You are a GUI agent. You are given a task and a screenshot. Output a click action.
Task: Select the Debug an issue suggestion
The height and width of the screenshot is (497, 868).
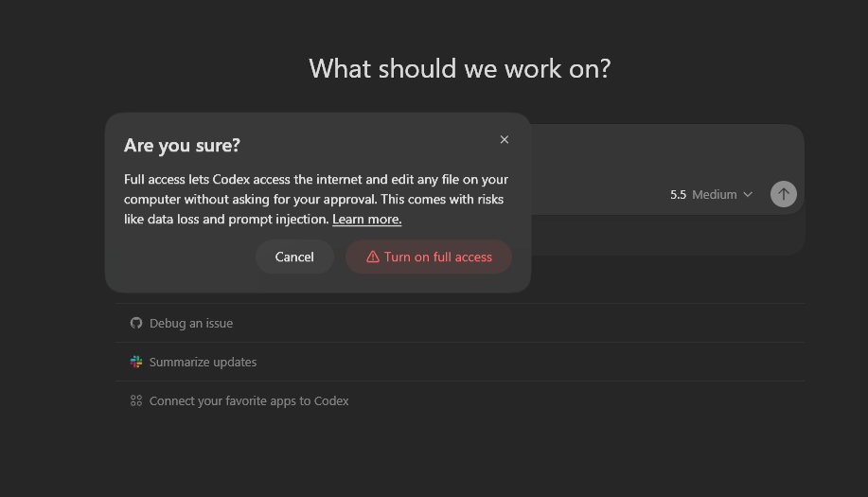pyautogui.click(x=459, y=323)
